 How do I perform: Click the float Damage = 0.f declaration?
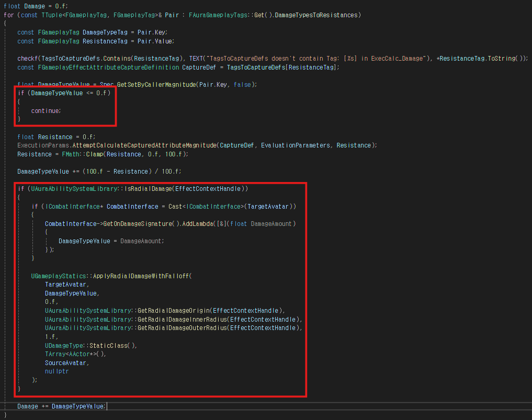coord(36,6)
